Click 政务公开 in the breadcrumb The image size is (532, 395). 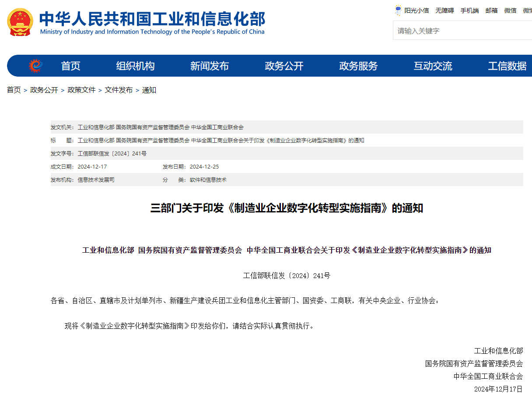point(44,90)
